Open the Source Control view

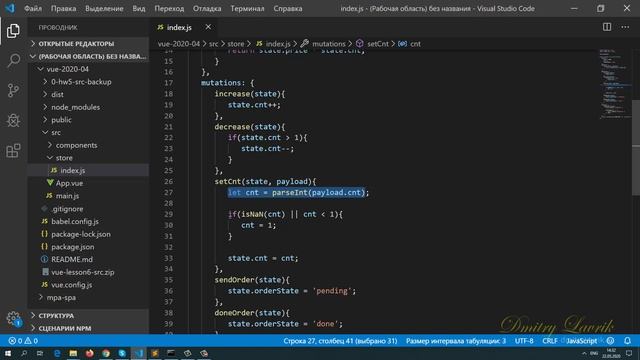[x=13, y=91]
